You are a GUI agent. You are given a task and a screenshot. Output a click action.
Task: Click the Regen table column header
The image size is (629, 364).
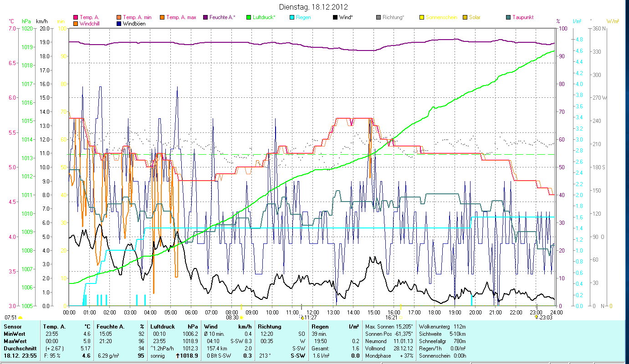coord(320,327)
